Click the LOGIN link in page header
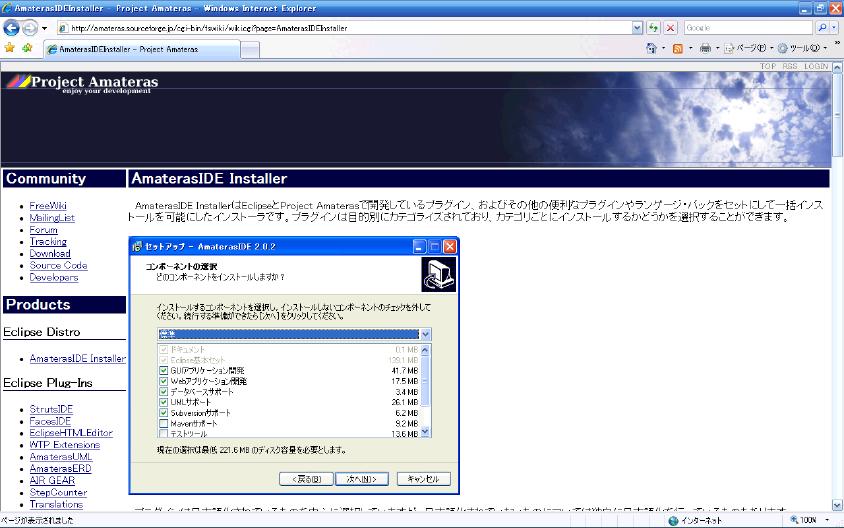Image resolution: width=844 pixels, height=528 pixels. [x=816, y=66]
